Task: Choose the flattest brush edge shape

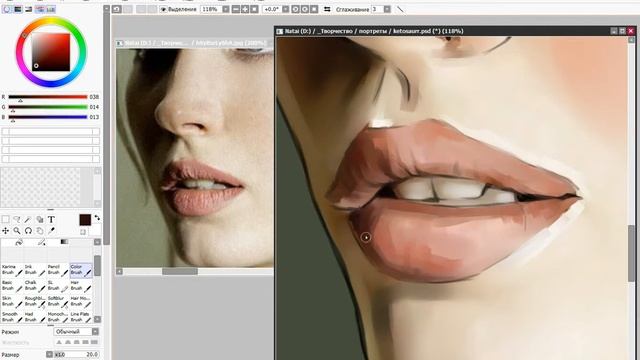Action: 95,342
